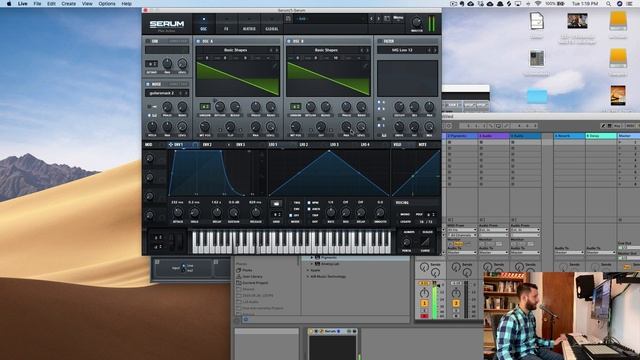Click the red arm record button on track 1
Screen dimensions: 640x360
(424, 316)
